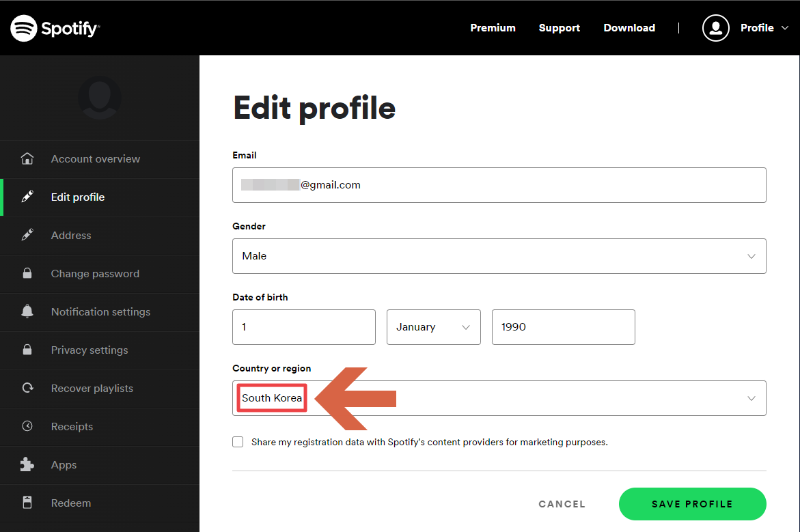This screenshot has height=532, width=800.
Task: Open the Country or region dropdown
Action: click(499, 398)
